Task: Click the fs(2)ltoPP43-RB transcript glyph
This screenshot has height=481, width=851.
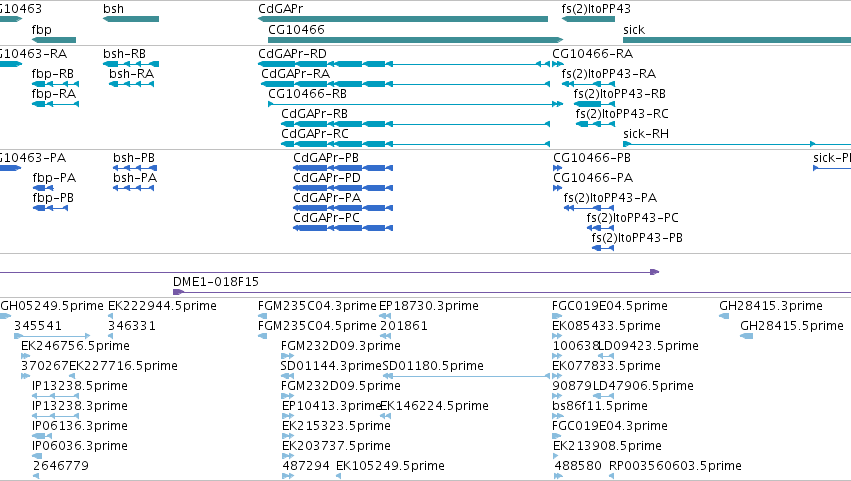Action: tap(594, 104)
